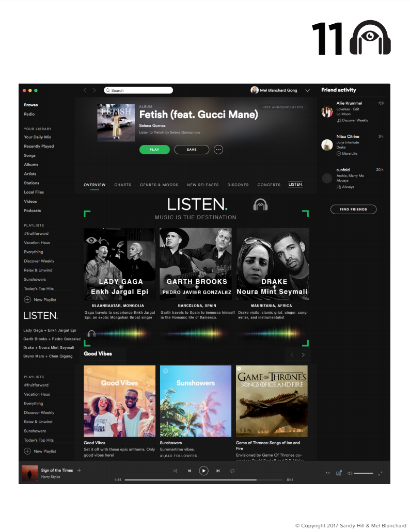
Task: Toggle repeat mode
Action: pyautogui.click(x=232, y=471)
